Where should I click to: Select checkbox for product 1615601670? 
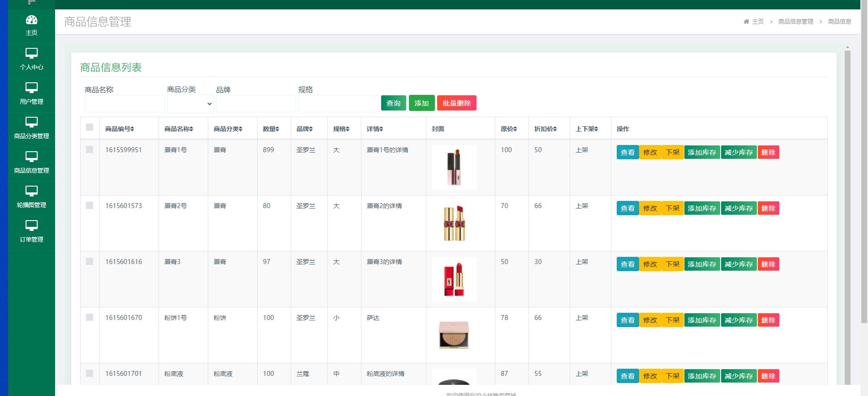(90, 317)
